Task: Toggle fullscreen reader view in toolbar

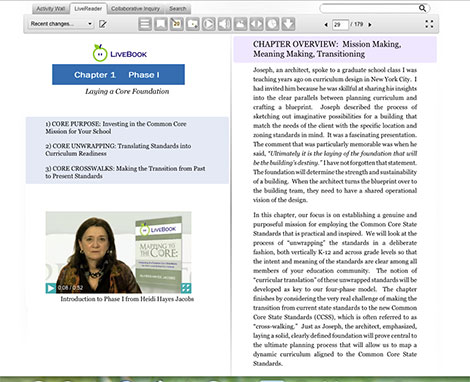Action: pyautogui.click(x=429, y=24)
